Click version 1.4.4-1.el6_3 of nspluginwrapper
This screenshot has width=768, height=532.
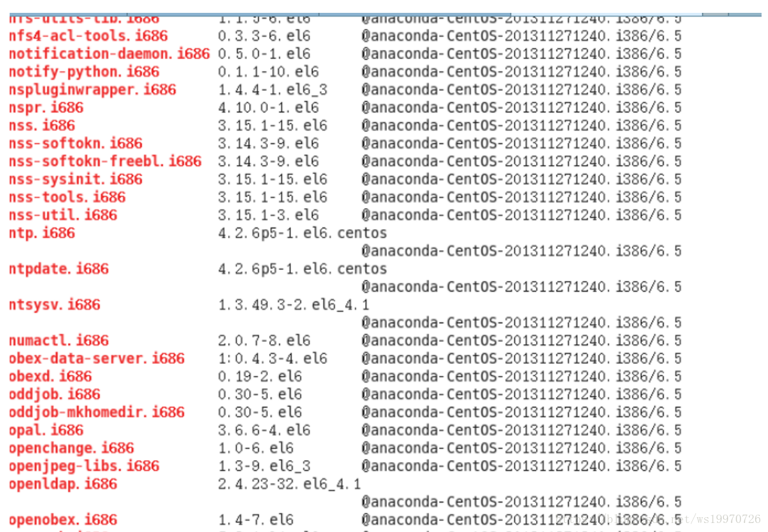(x=272, y=90)
